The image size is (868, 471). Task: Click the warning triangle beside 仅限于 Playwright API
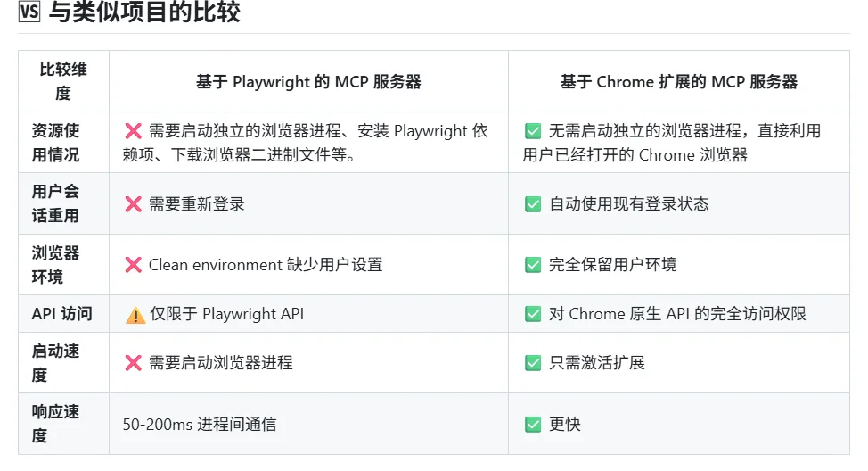pos(135,315)
